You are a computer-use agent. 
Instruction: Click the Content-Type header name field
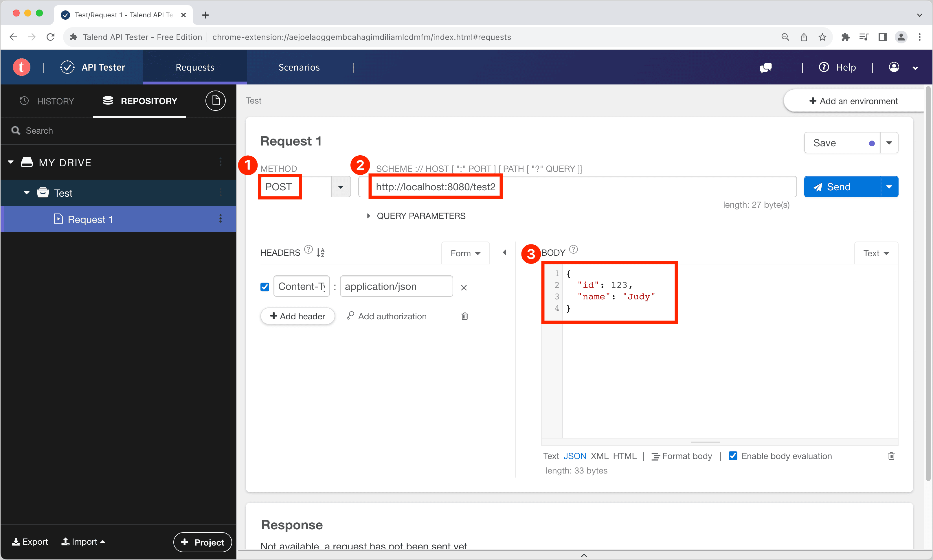pyautogui.click(x=302, y=286)
